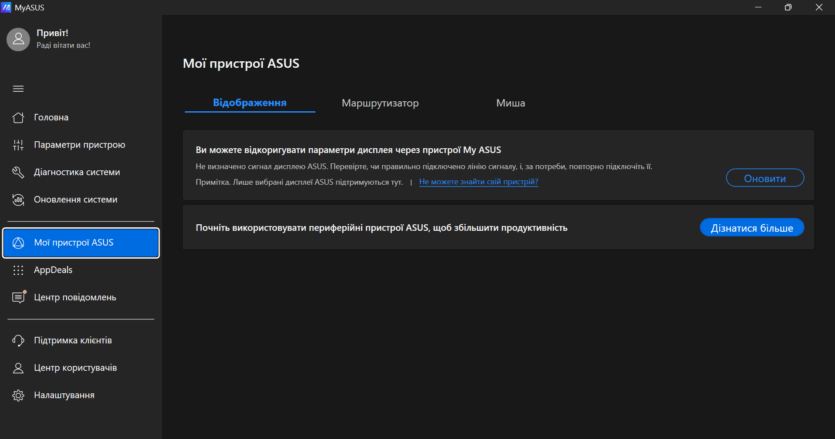Viewport: 835px width, 439px height.
Task: Click the hamburger menu icon in sidebar
Action: click(x=18, y=89)
